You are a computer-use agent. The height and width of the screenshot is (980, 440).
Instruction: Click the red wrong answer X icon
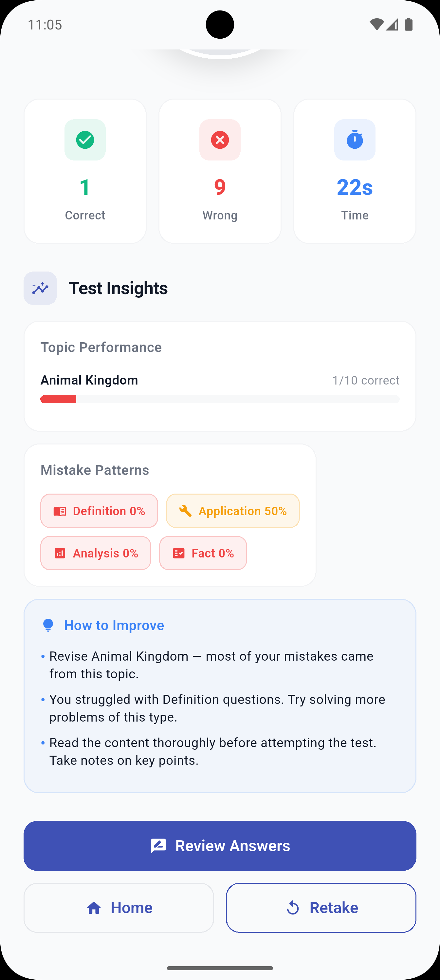220,140
